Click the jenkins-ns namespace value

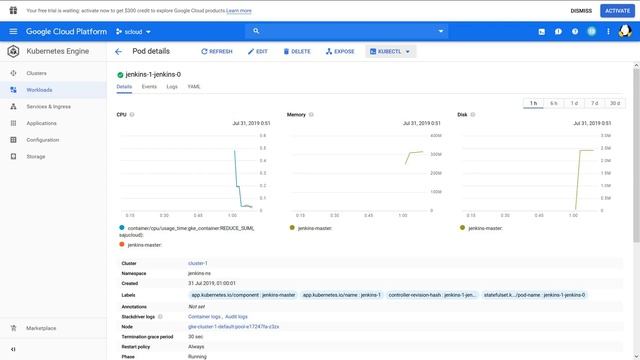click(x=199, y=273)
